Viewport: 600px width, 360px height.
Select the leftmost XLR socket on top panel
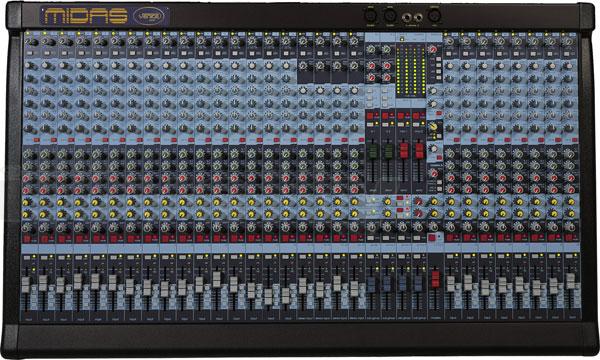(370, 16)
